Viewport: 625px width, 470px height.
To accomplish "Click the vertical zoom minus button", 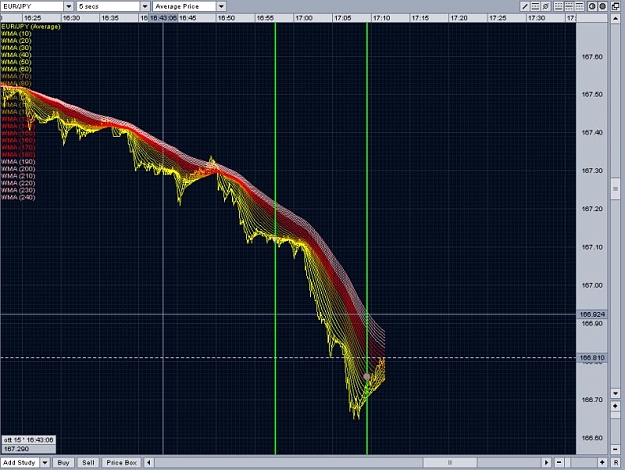I will [x=615, y=449].
